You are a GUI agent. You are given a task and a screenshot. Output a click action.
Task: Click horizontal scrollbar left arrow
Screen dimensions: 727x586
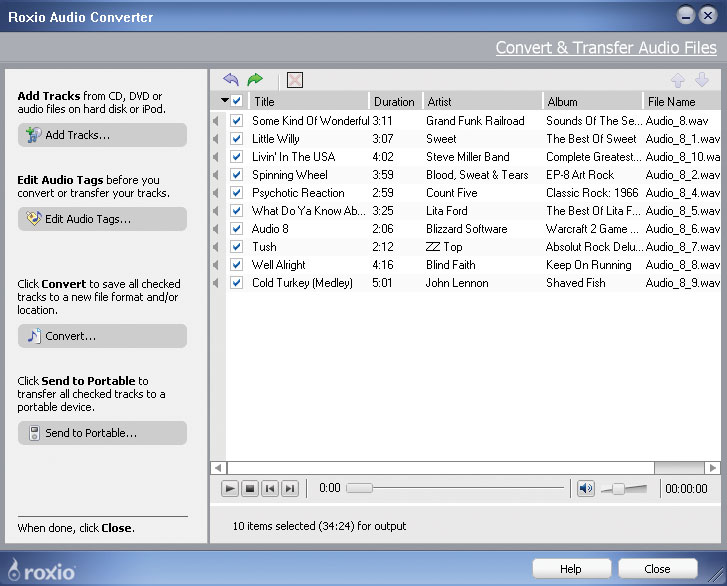(218, 468)
